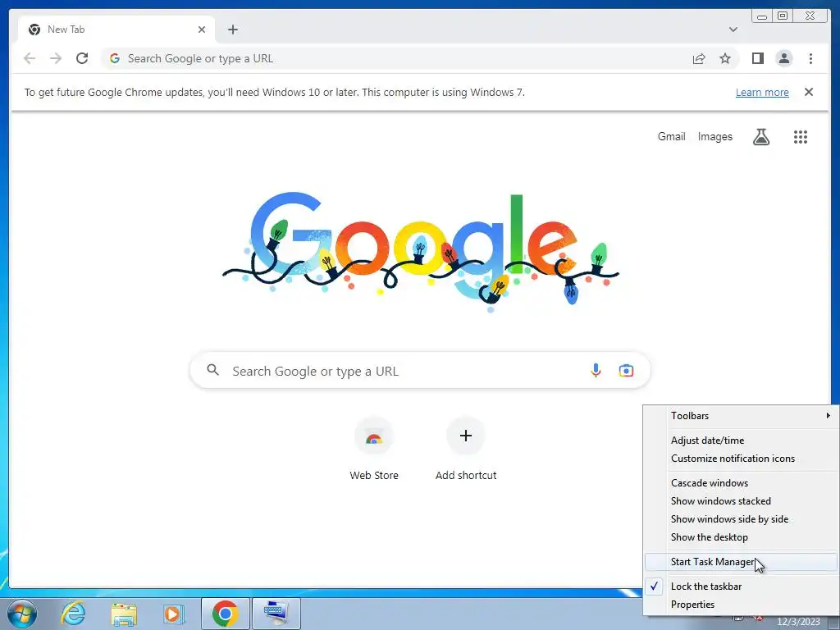Toggle Lock the taskbar option
This screenshot has height=630, width=840.
(x=741, y=586)
